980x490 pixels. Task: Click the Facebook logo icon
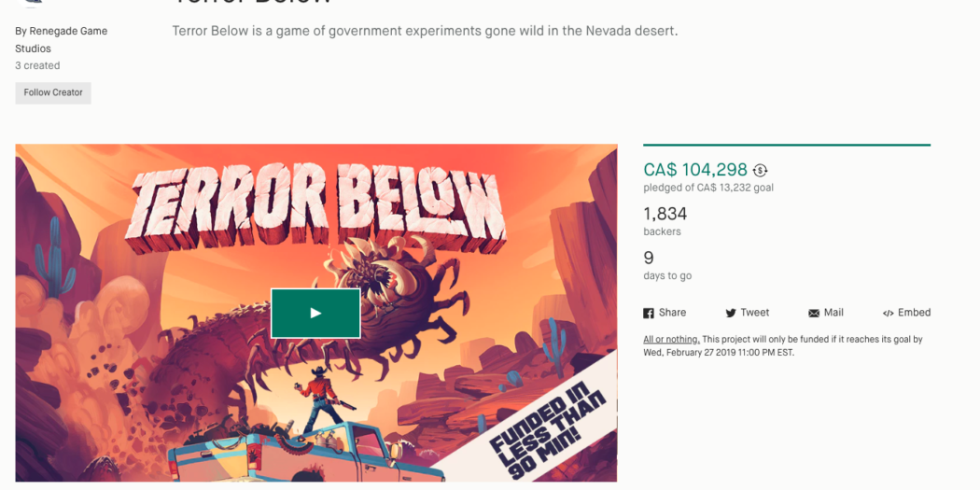[x=649, y=313]
